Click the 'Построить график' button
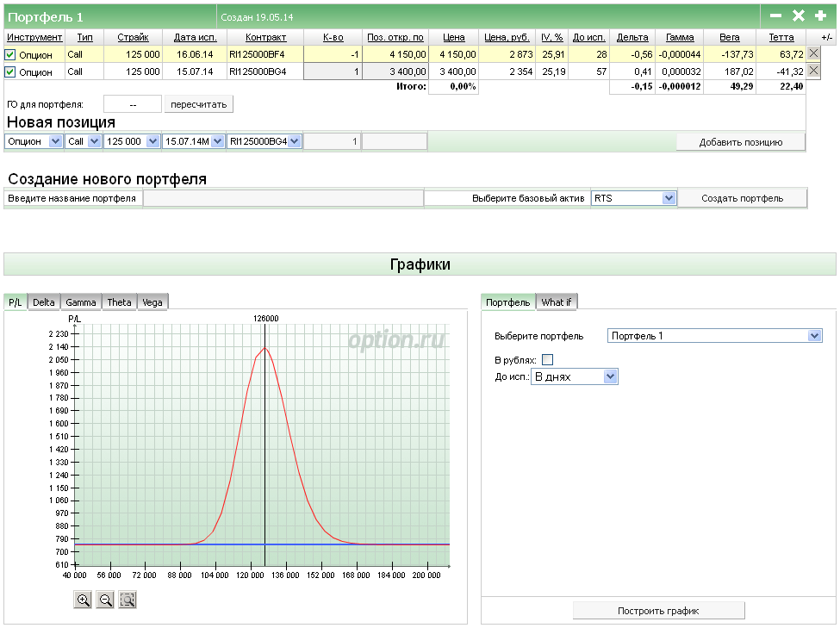The width and height of the screenshot is (840, 628). [x=658, y=611]
